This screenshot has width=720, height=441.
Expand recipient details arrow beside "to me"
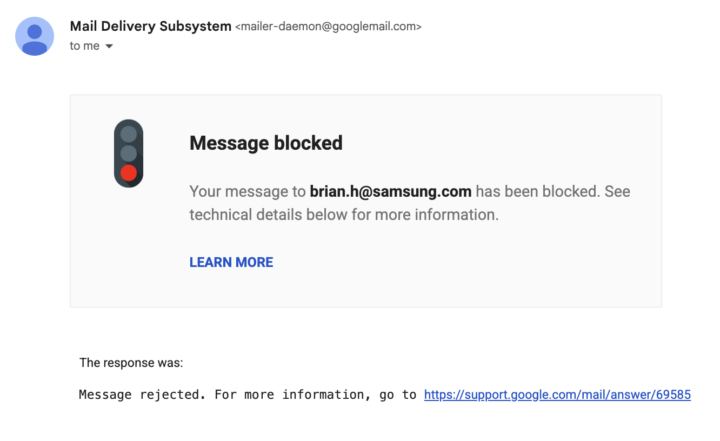[109, 46]
